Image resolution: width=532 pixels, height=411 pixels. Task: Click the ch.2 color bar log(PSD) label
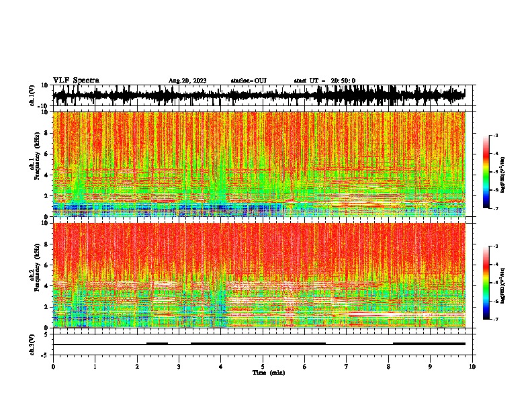tap(502, 285)
